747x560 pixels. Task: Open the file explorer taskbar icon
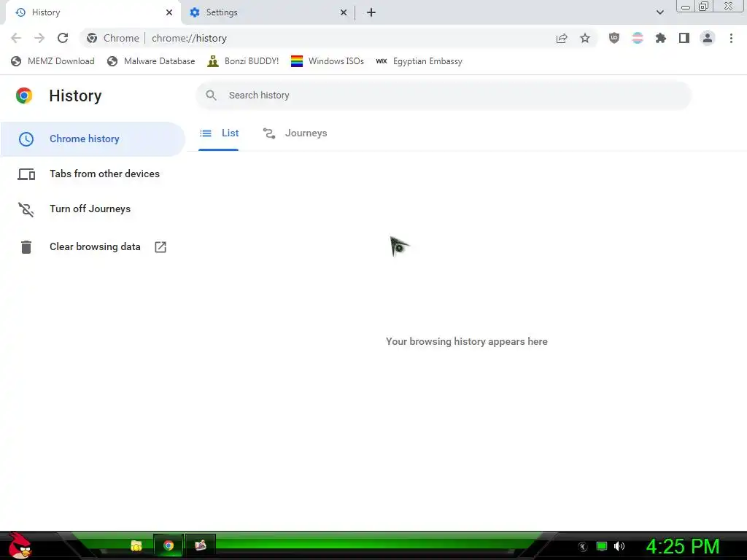136,545
